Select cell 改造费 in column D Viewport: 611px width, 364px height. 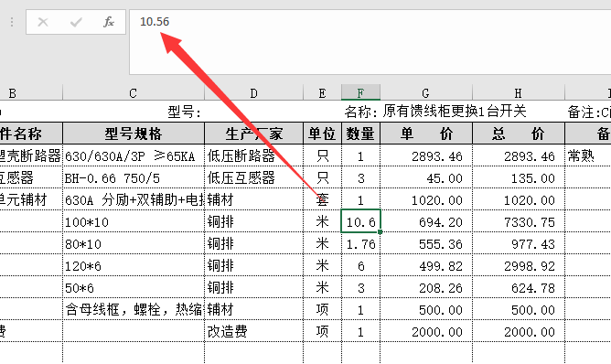click(253, 332)
